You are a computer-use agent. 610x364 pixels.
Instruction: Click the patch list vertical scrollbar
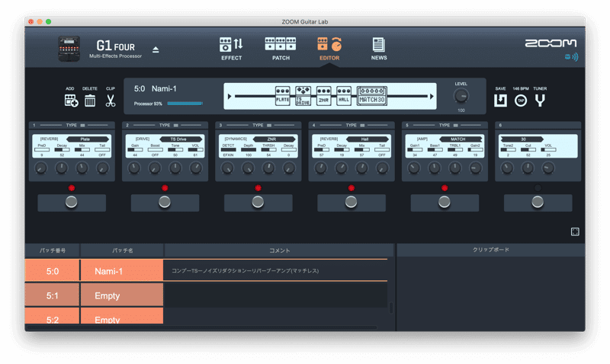(x=391, y=308)
